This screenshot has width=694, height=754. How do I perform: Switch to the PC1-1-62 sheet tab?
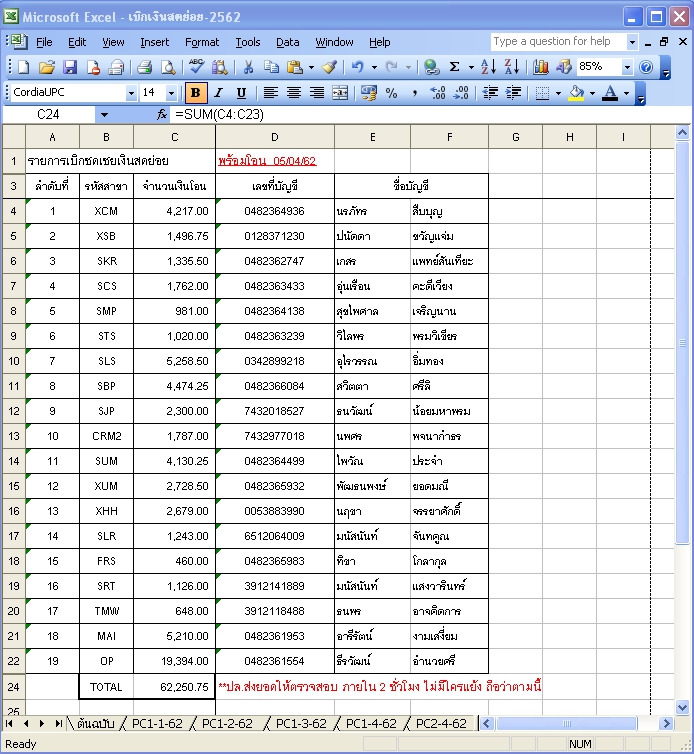pos(157,723)
